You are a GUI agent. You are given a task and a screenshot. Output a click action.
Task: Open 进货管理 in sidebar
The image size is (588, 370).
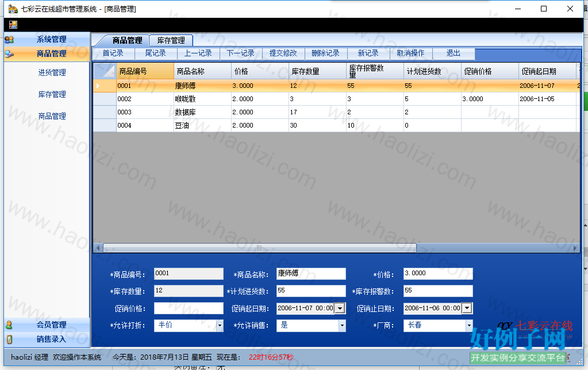[x=52, y=73]
